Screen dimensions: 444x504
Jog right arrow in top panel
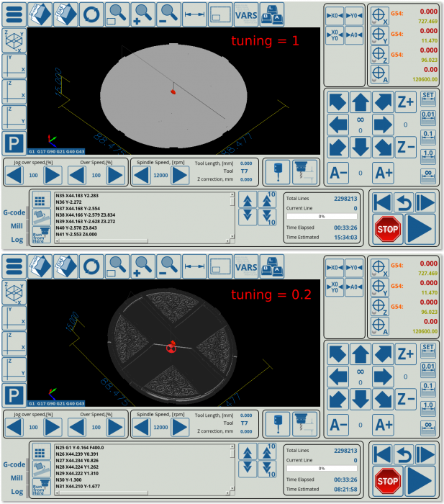383,125
